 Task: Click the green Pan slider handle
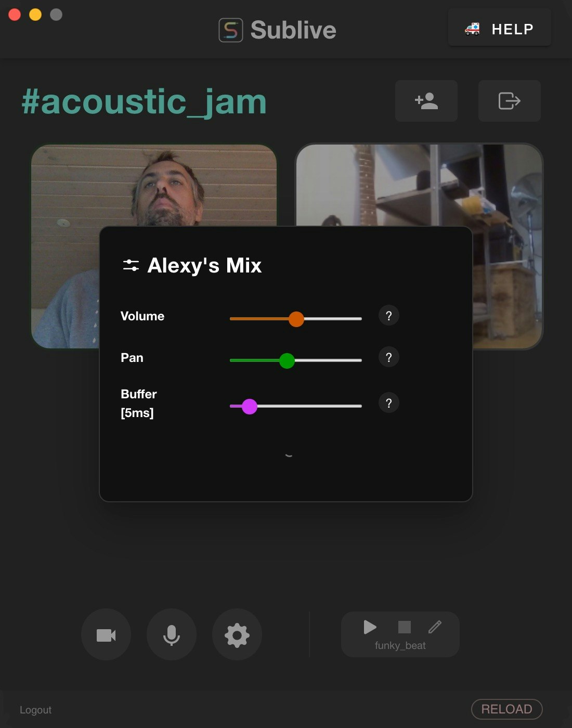tap(287, 360)
